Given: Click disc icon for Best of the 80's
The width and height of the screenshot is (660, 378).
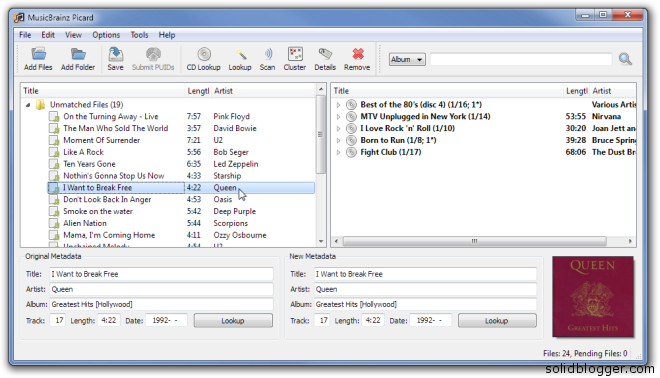Looking at the screenshot, I should pyautogui.click(x=351, y=104).
